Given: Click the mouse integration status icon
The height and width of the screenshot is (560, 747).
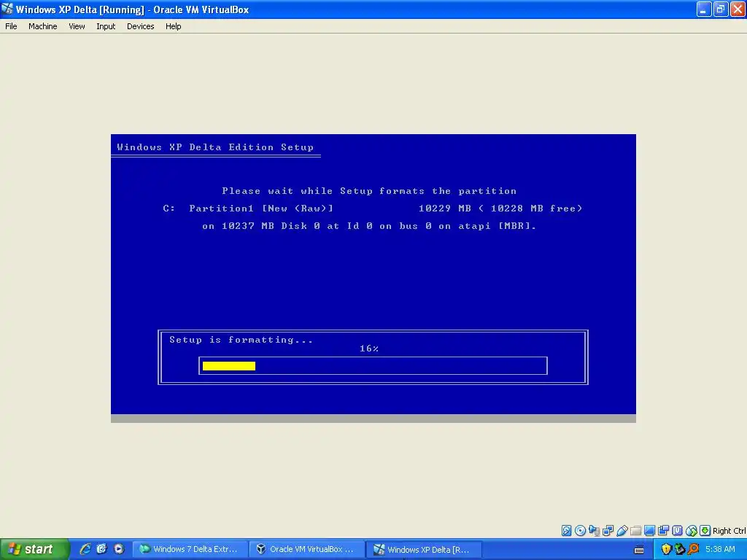Looking at the screenshot, I should [692, 531].
